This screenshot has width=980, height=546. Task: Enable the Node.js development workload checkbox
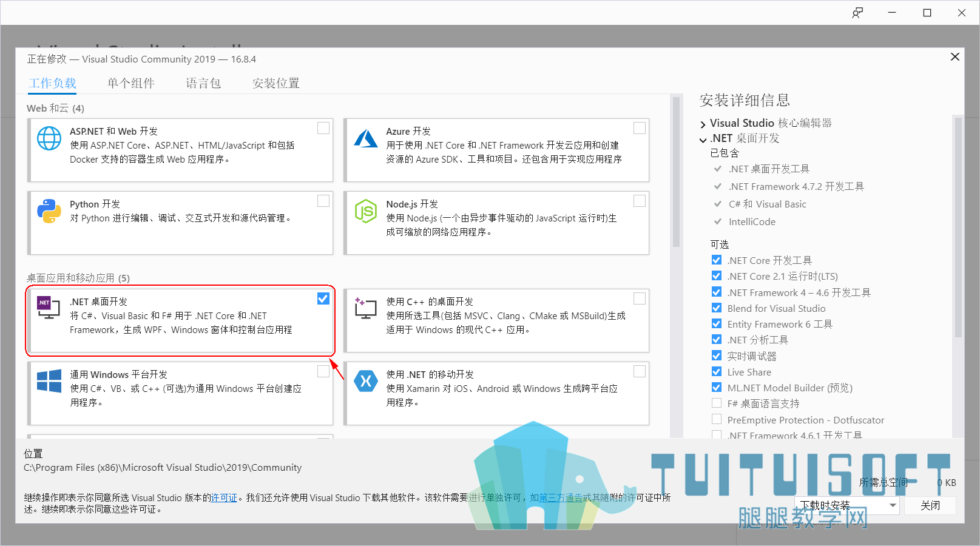tap(640, 201)
